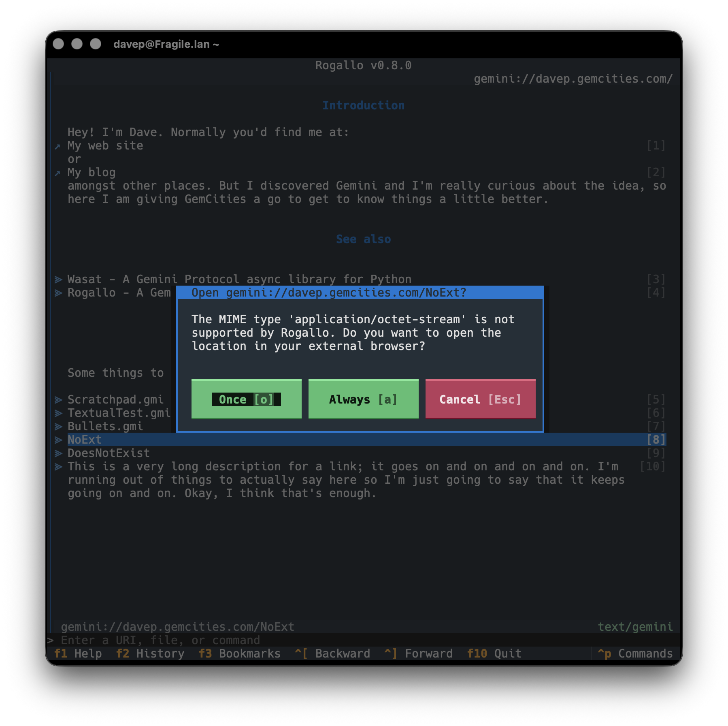This screenshot has height=726, width=728.
Task: Click arrow icon next to Wasat link
Action: pyautogui.click(x=58, y=279)
